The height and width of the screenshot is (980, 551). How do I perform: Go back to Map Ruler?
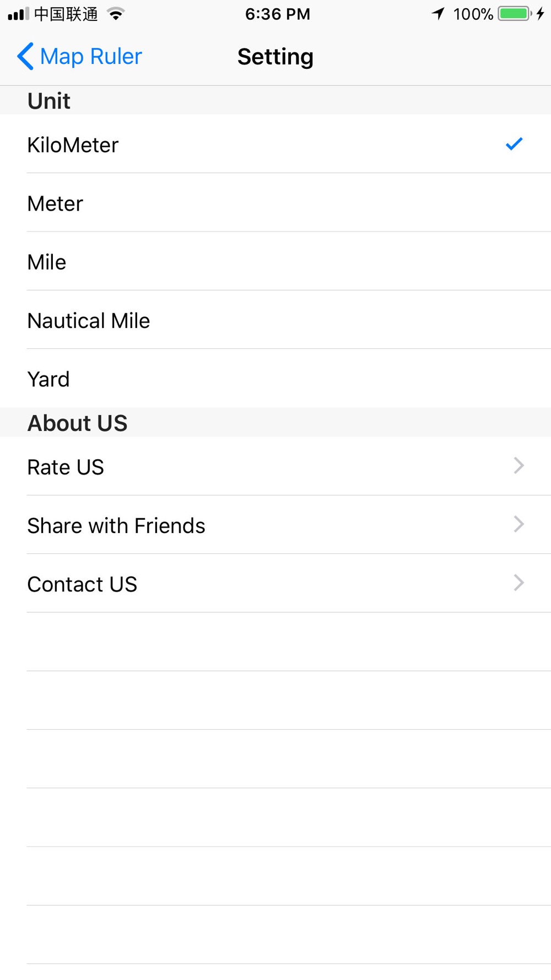click(79, 56)
